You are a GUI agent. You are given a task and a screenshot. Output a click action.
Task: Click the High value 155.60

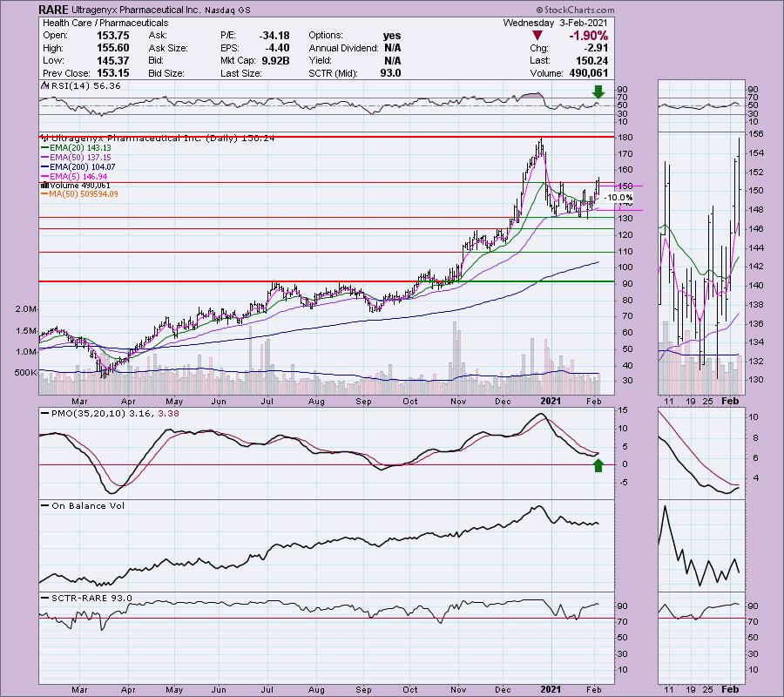tap(112, 48)
